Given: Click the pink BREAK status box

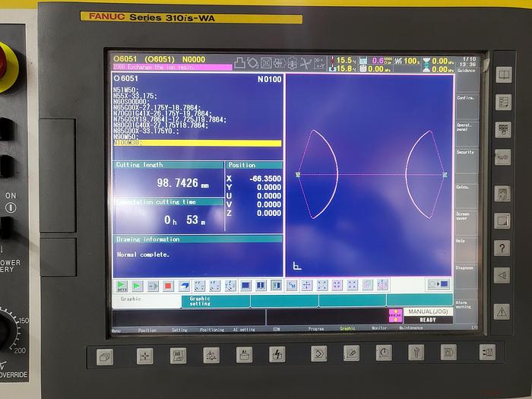Looking at the screenshot, I should pyautogui.click(x=395, y=315).
